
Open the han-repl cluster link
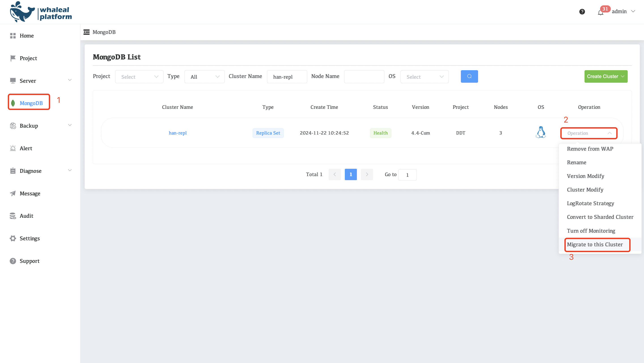178,133
